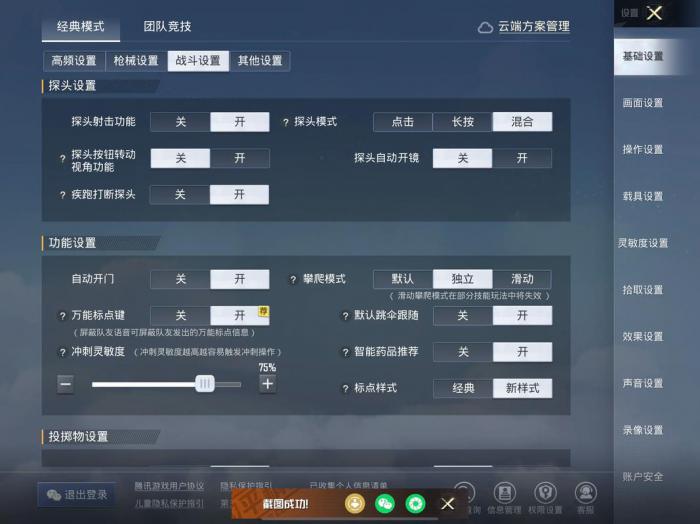Open 灵敏度设置 in the sidebar
This screenshot has height=524, width=700.
[x=643, y=243]
